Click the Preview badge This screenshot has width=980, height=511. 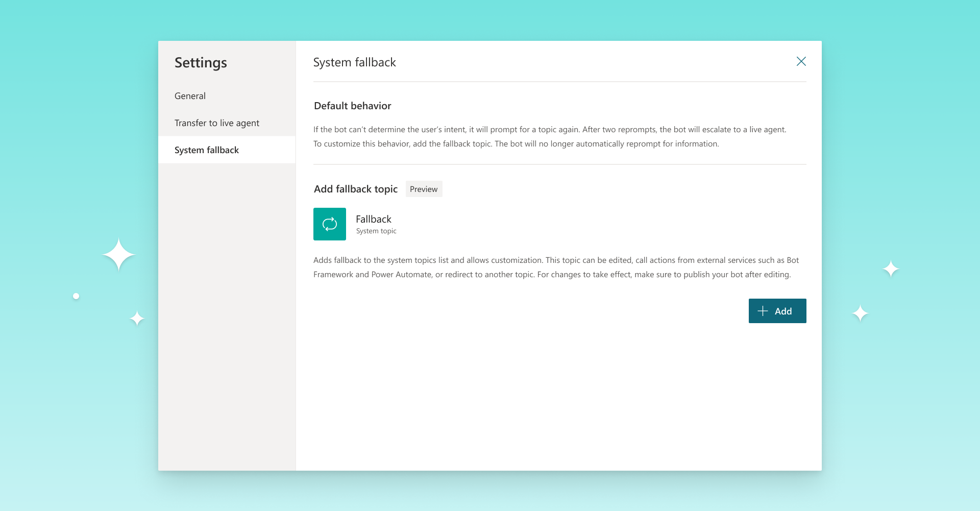pyautogui.click(x=424, y=189)
